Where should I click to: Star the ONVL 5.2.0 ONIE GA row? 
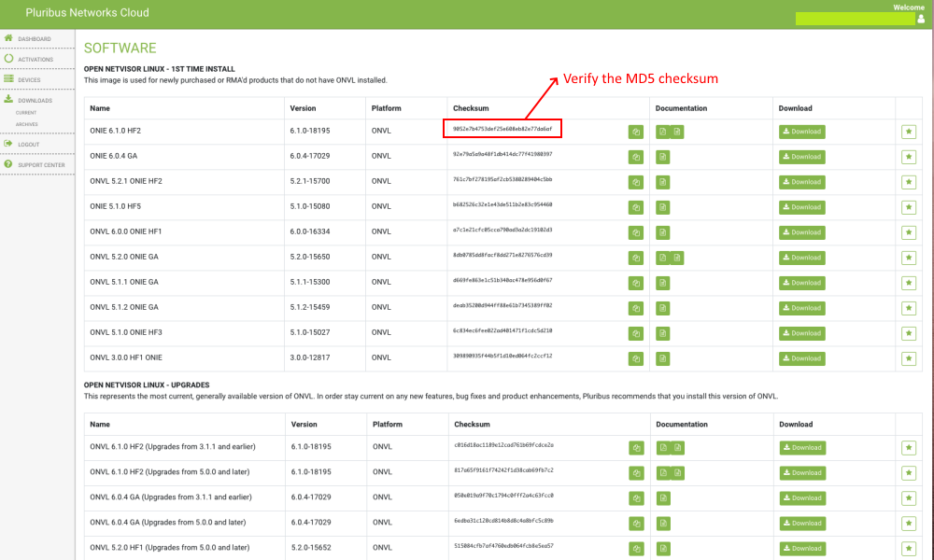[909, 258]
